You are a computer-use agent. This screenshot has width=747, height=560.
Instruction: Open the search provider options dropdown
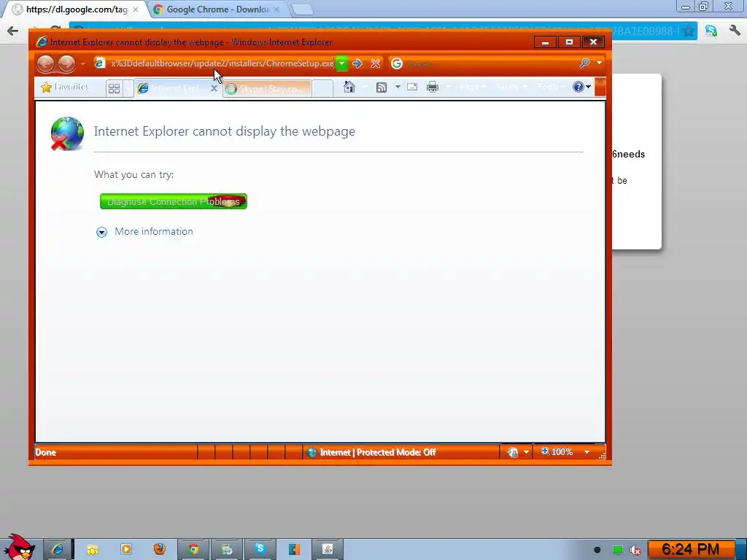pos(599,63)
